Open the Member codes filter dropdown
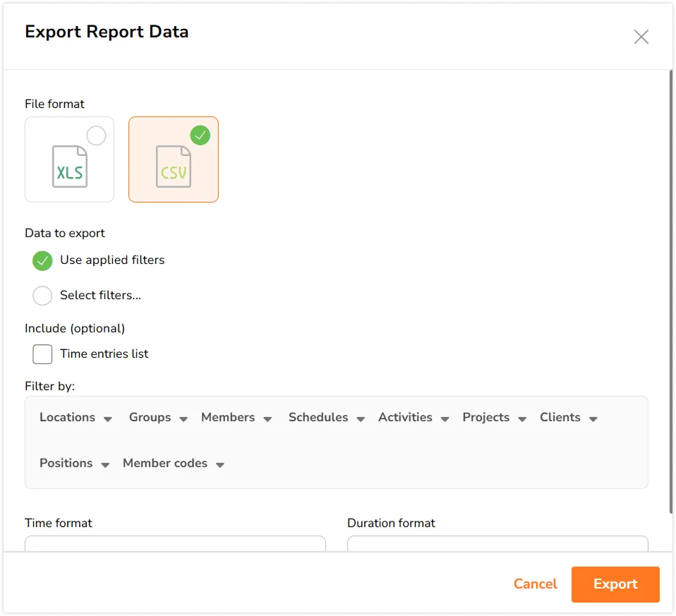676x616 pixels. 174,463
